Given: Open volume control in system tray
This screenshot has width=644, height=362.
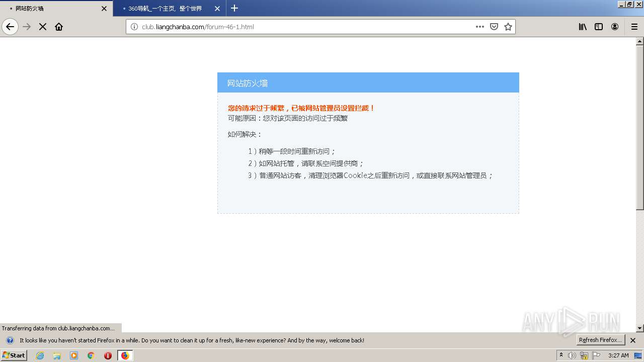Looking at the screenshot, I should tap(572, 355).
